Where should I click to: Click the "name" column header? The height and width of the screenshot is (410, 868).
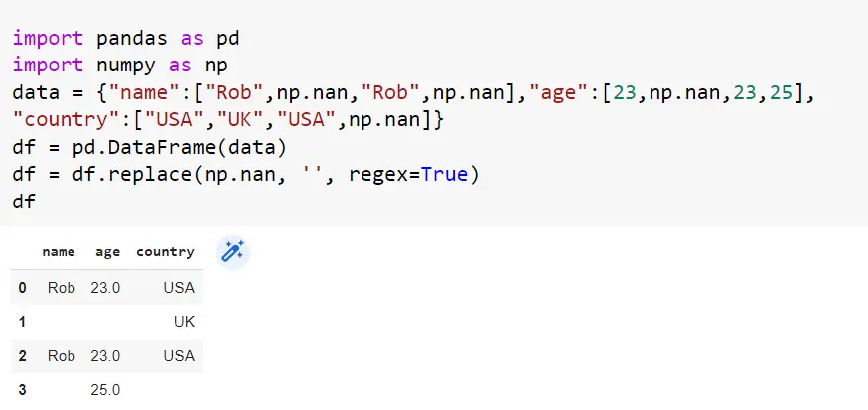pyautogui.click(x=59, y=252)
